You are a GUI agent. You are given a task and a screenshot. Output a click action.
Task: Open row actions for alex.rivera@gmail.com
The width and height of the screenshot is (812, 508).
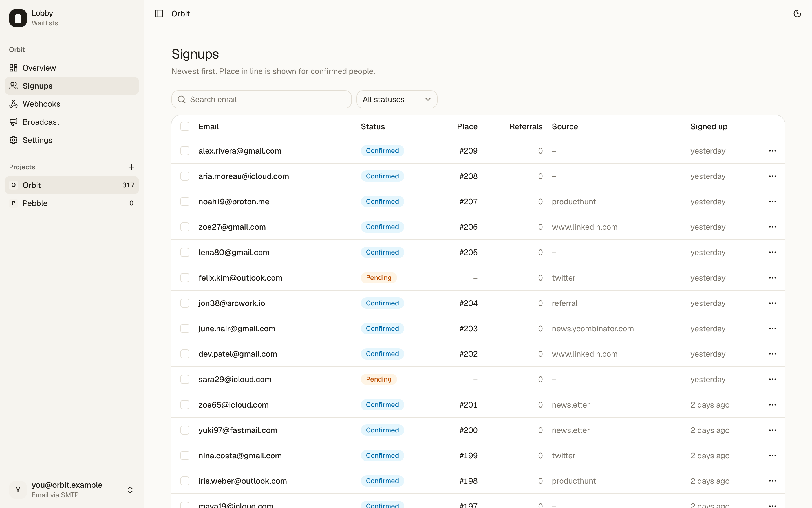773,151
